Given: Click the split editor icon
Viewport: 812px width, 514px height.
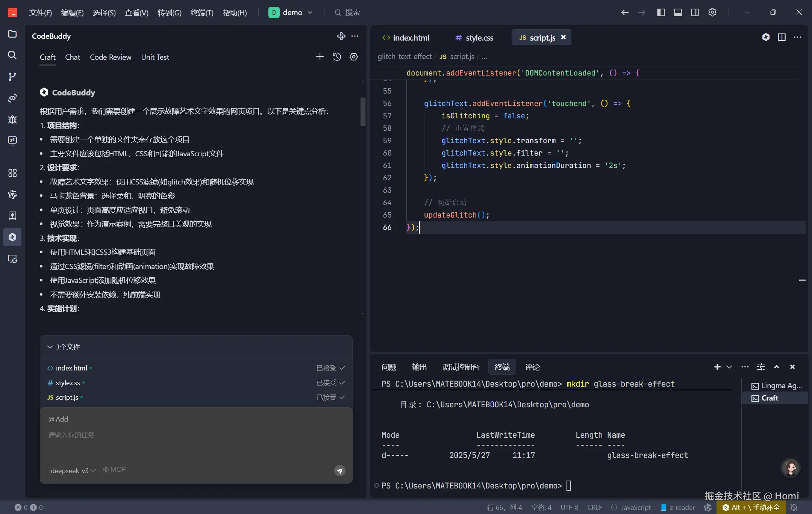Looking at the screenshot, I should (782, 37).
